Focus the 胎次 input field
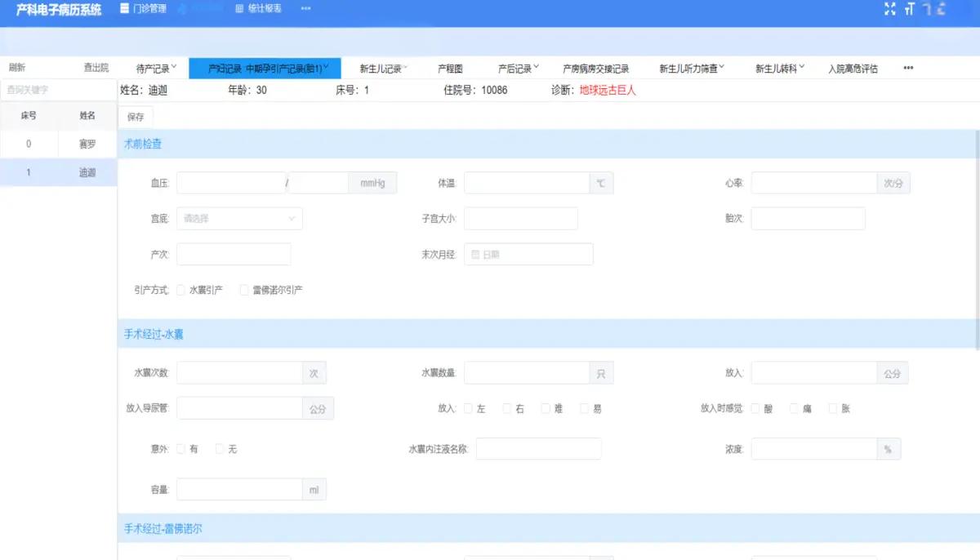The height and width of the screenshot is (560, 980). pos(808,219)
